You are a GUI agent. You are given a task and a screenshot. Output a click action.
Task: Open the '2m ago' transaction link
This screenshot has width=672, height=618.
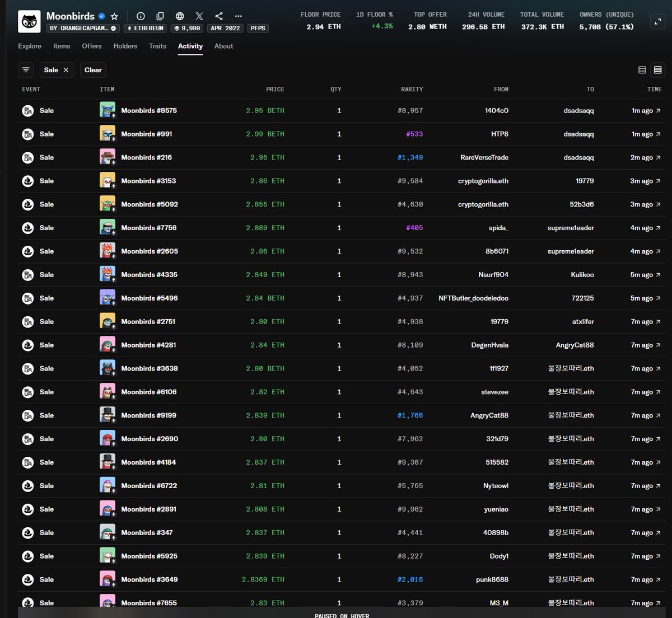(646, 158)
